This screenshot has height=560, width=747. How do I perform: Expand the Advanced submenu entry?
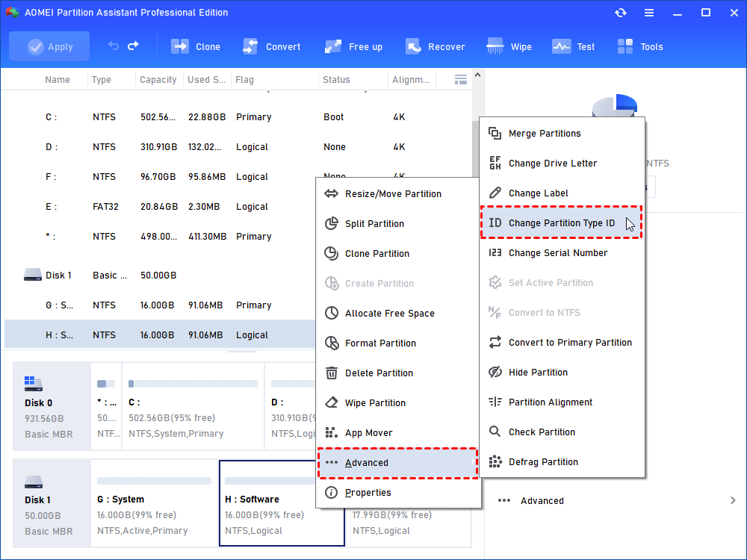[398, 463]
